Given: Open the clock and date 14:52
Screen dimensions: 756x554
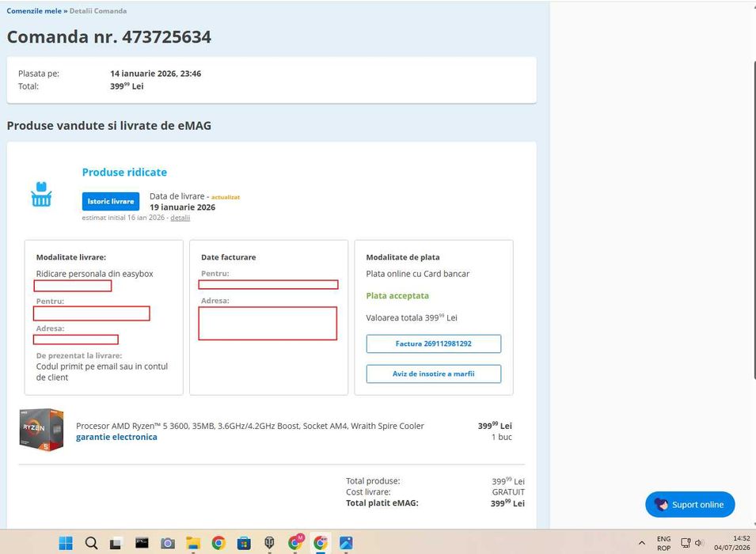Looking at the screenshot, I should 732,543.
